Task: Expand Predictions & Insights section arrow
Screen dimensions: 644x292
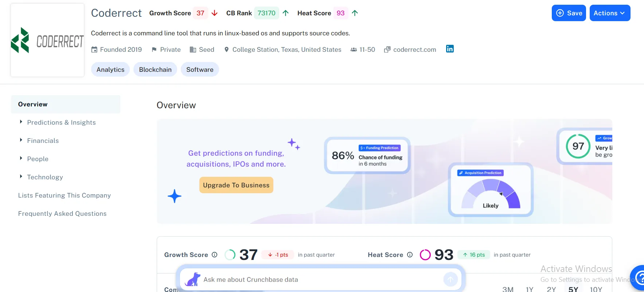Action: pos(21,122)
